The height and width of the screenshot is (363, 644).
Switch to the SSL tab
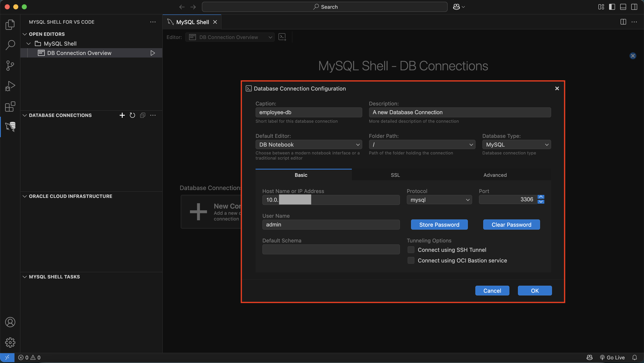tap(395, 175)
